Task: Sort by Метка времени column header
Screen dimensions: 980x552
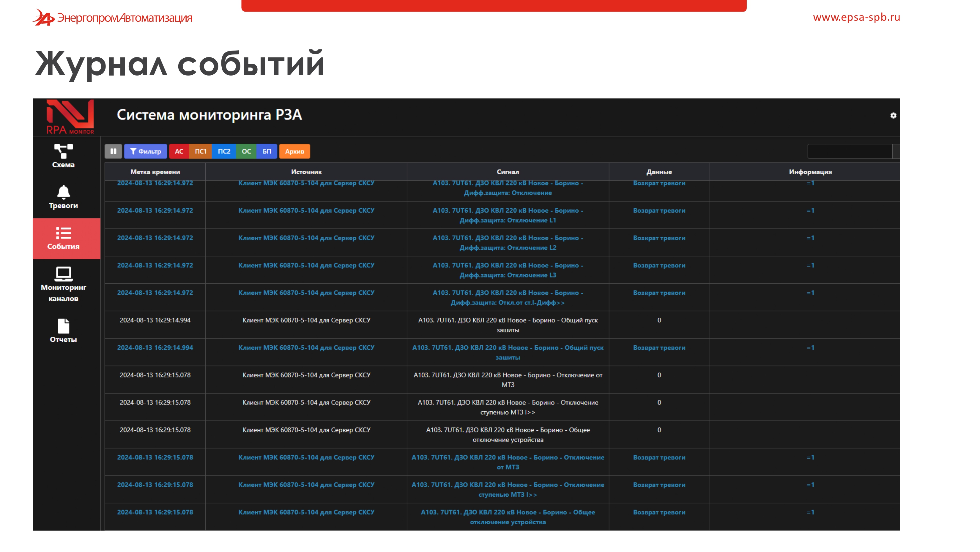Action: pos(155,172)
